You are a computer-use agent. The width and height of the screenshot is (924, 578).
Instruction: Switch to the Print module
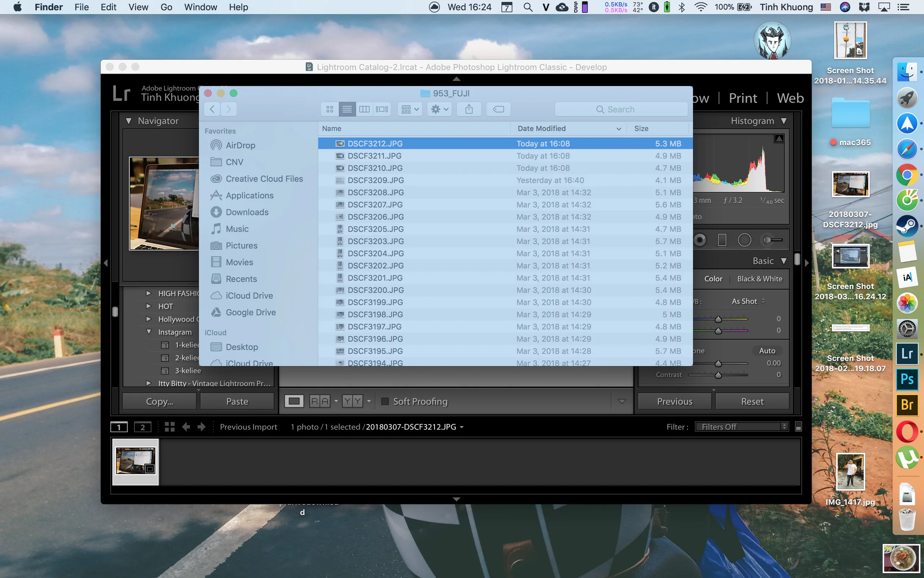pos(743,98)
